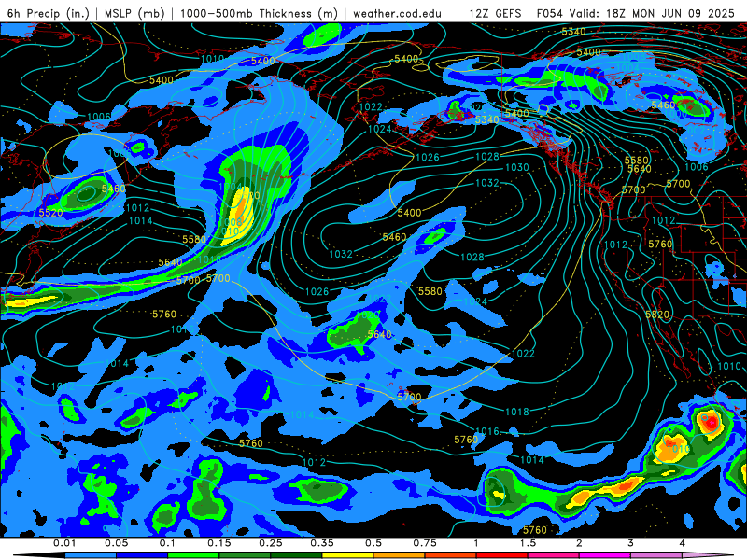Click the "1000-500mb Thickness (m)" header label
The height and width of the screenshot is (560, 747).
(259, 13)
